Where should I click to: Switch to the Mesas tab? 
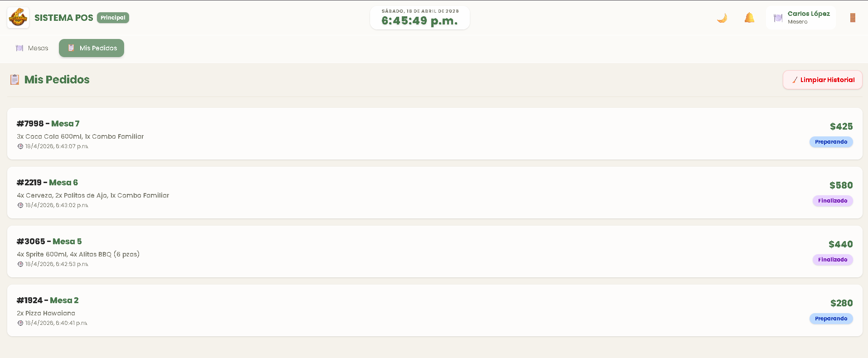(32, 48)
